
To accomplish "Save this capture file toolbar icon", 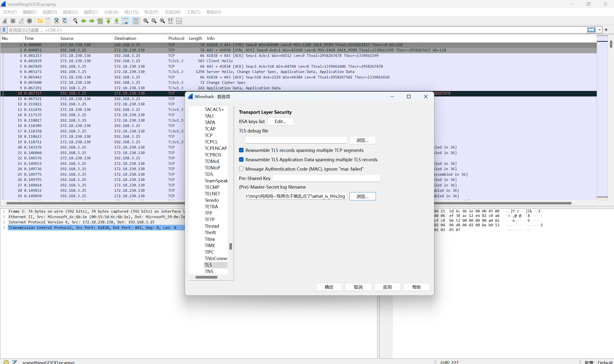I will [x=48, y=21].
